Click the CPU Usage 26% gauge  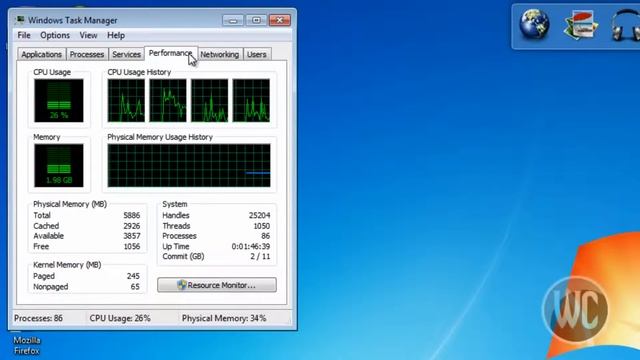click(x=59, y=100)
